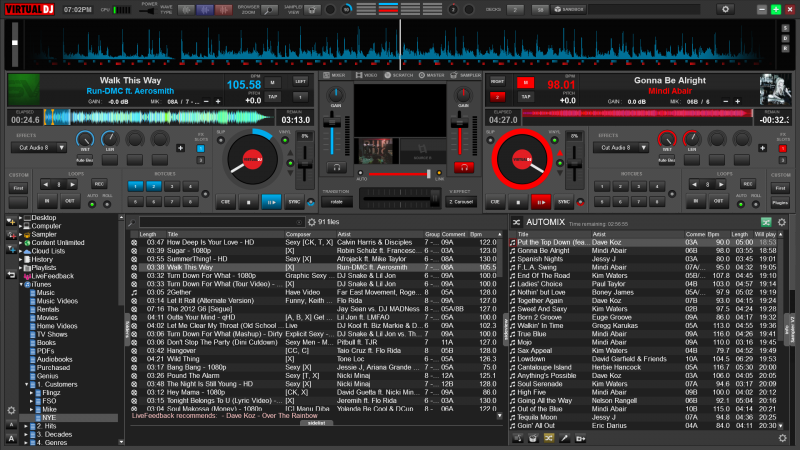Click the sidelist tab below browser
The image size is (800, 450).
tap(316, 423)
